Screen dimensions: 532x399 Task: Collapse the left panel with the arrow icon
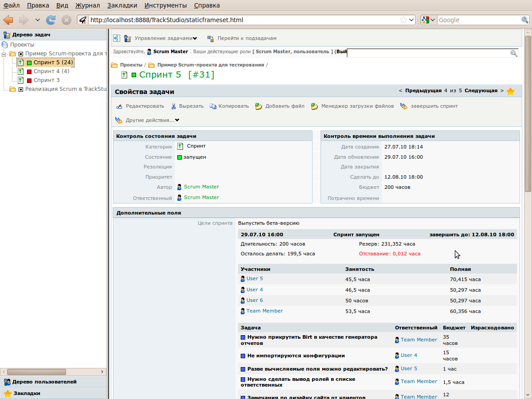(116, 39)
